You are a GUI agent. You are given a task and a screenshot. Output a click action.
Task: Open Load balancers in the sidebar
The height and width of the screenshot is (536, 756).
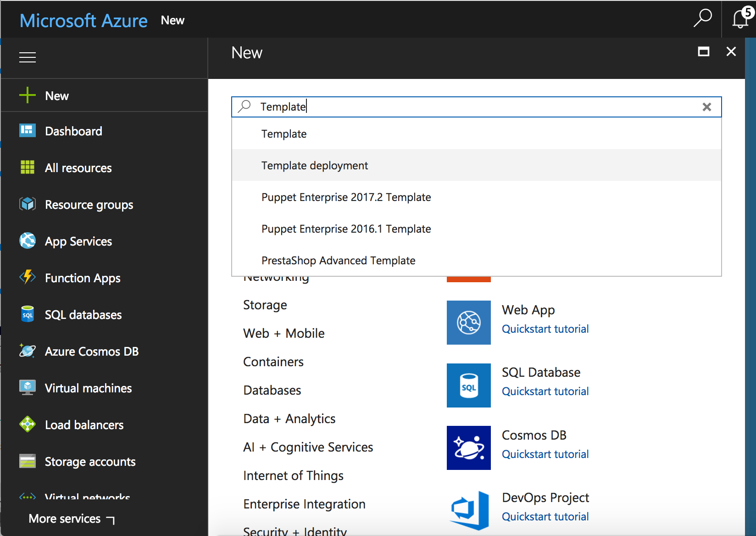coord(84,424)
